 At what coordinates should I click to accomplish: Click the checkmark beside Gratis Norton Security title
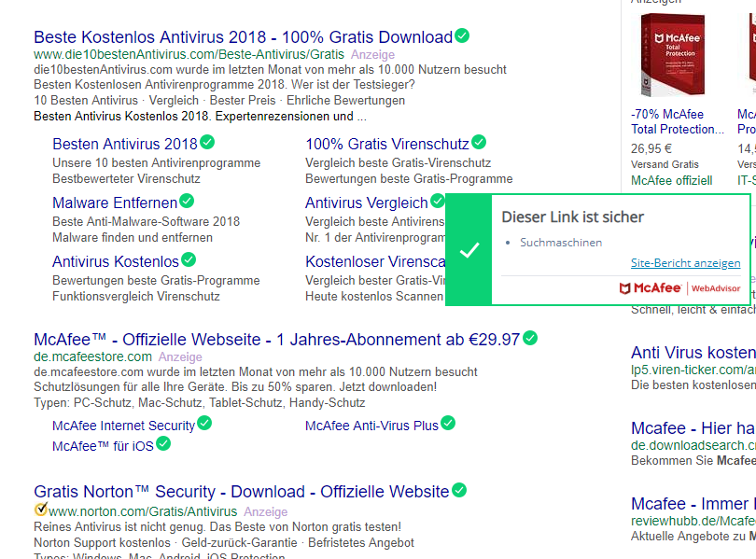[x=459, y=490]
